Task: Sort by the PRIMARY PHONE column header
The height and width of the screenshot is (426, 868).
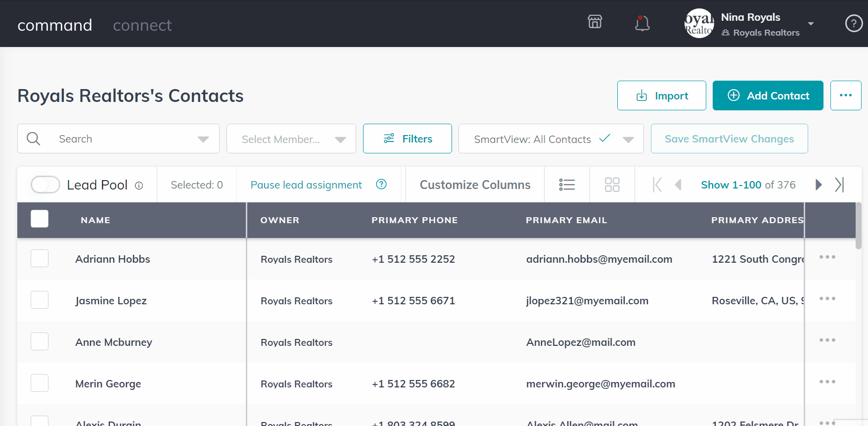Action: point(414,220)
